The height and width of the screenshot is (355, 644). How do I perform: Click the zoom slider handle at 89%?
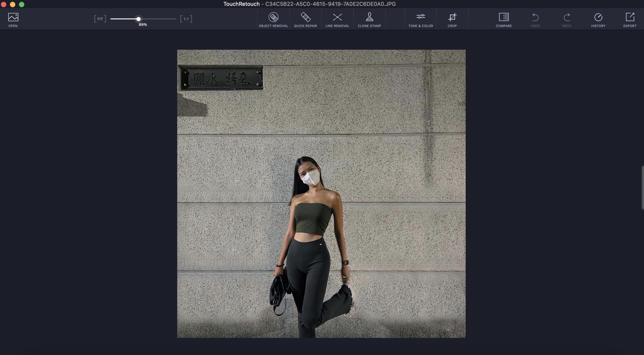click(x=138, y=19)
